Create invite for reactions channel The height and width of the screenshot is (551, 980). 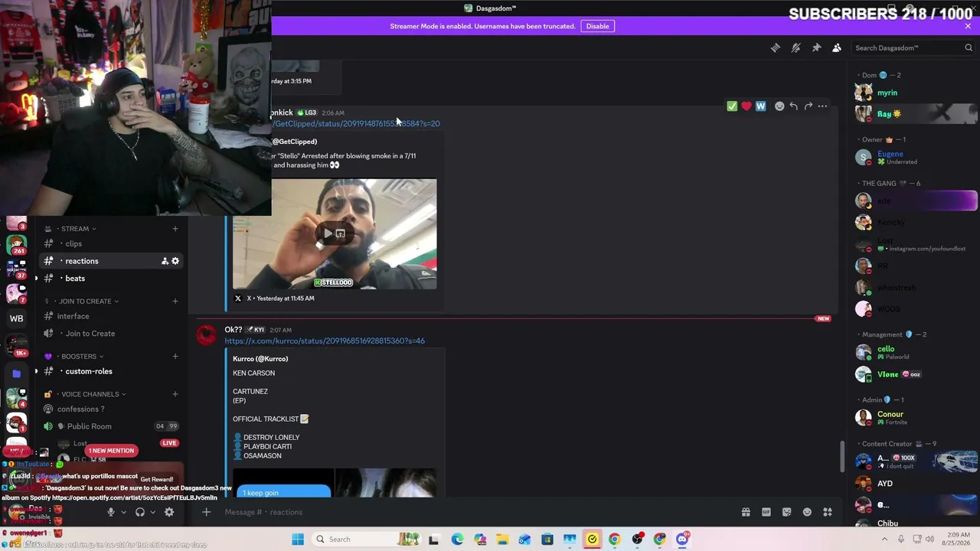pos(165,261)
